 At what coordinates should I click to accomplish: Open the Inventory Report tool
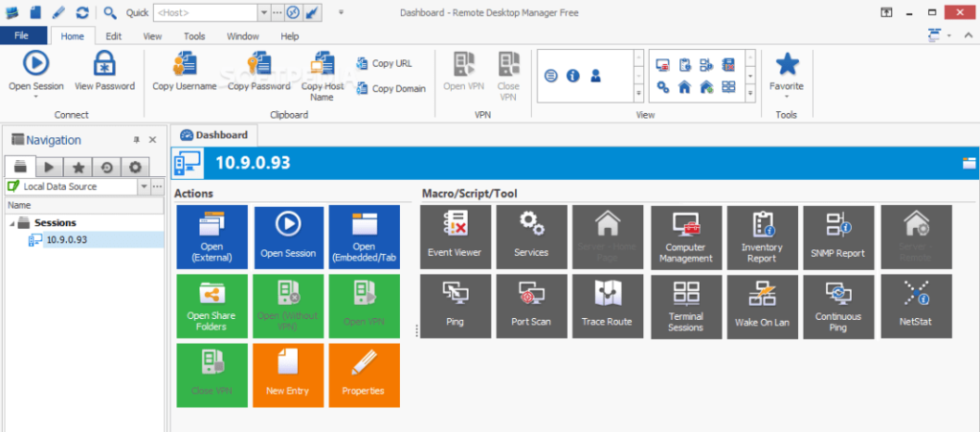(x=761, y=237)
